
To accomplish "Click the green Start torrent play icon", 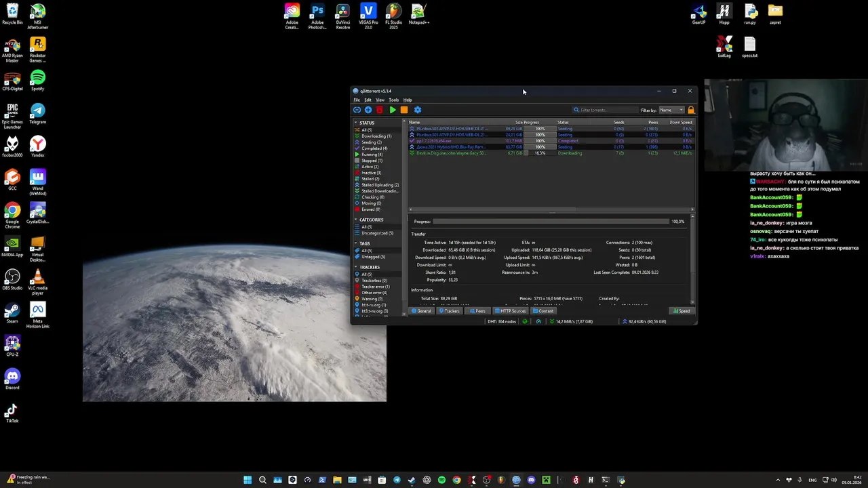I will [393, 110].
